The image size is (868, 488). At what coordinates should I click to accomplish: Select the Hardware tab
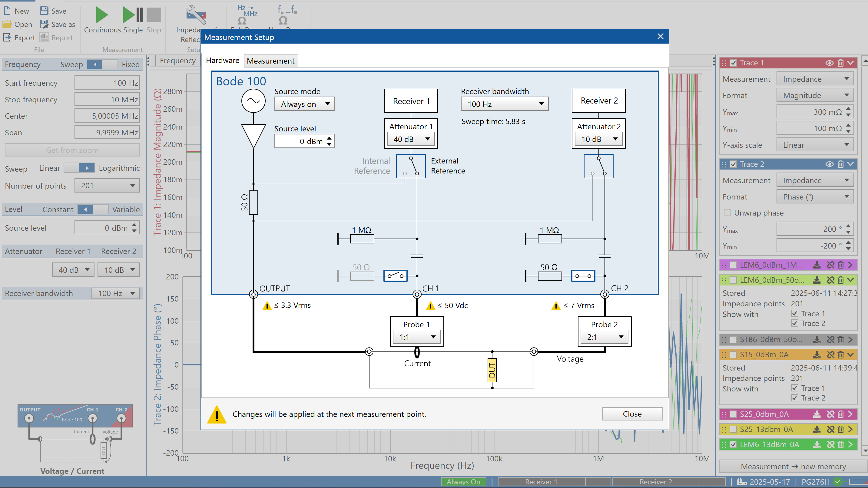pyautogui.click(x=222, y=61)
